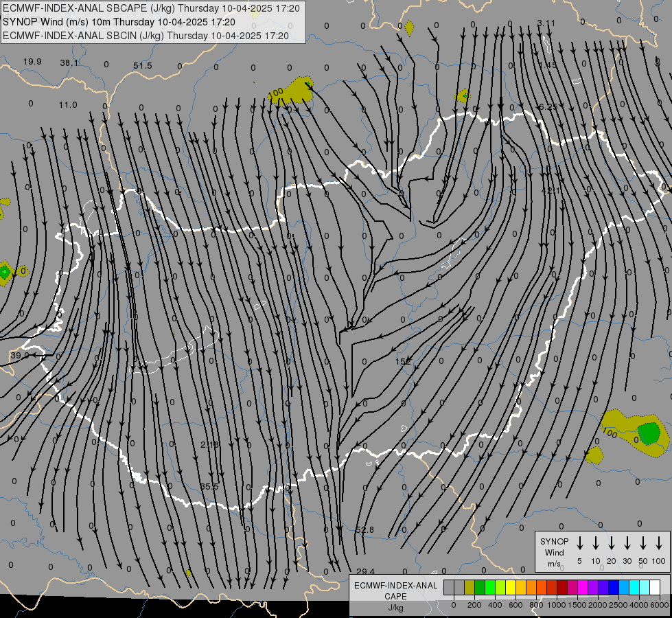Click the 3.11 value on the map
Image resolution: width=672 pixels, height=618 pixels.
pos(546,23)
